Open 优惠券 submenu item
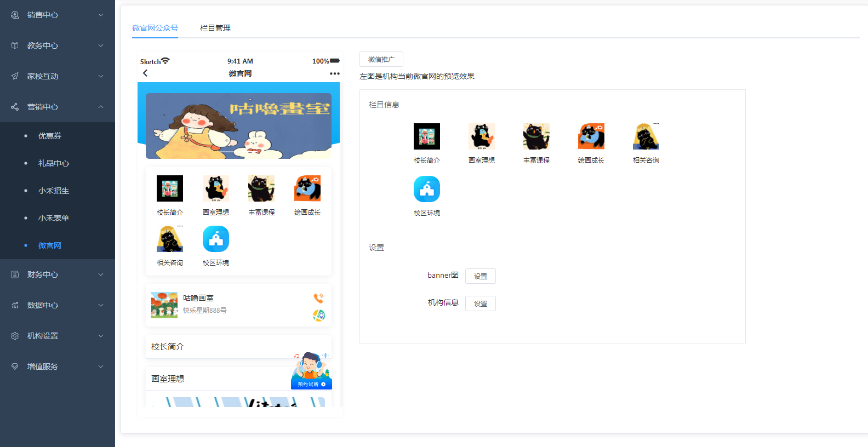Viewport: 868px width, 447px height. [58, 136]
